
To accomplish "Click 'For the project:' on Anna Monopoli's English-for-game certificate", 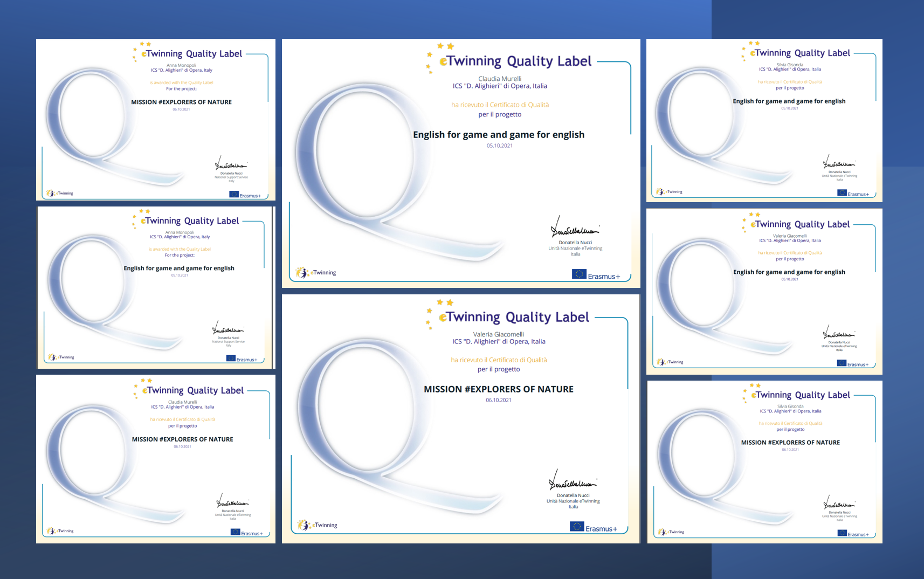I will 180,256.
